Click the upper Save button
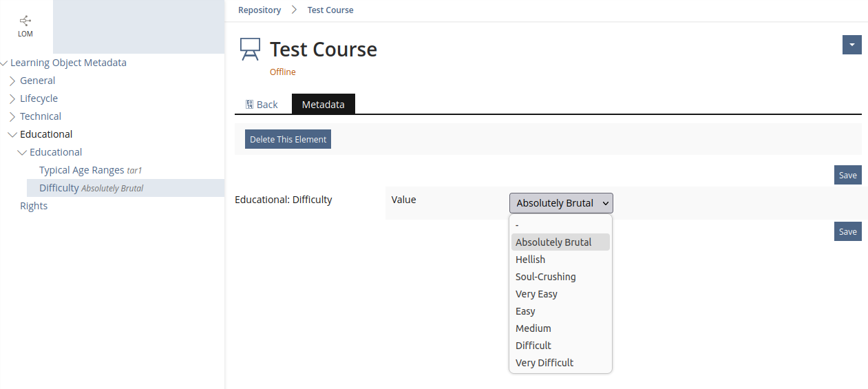The width and height of the screenshot is (868, 389). pos(847,175)
